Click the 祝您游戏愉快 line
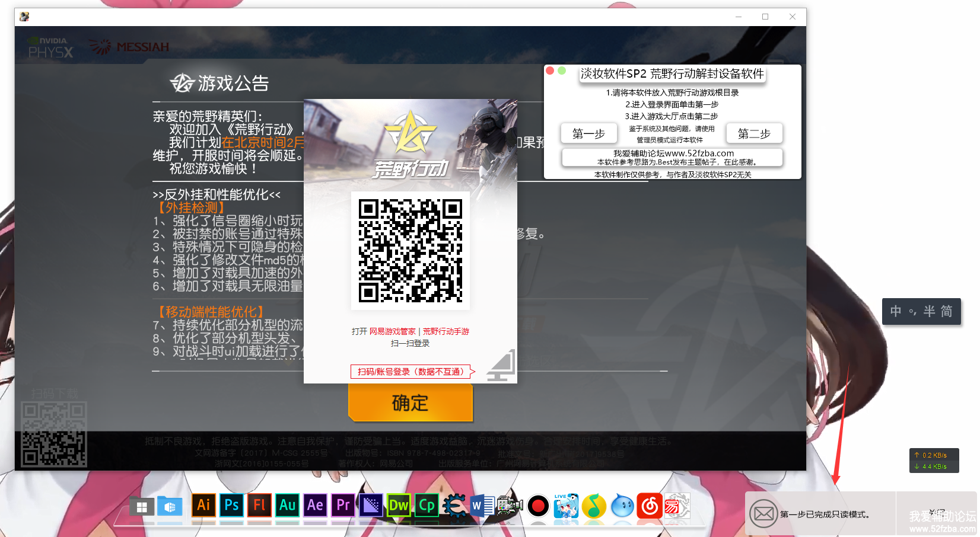 coord(214,168)
